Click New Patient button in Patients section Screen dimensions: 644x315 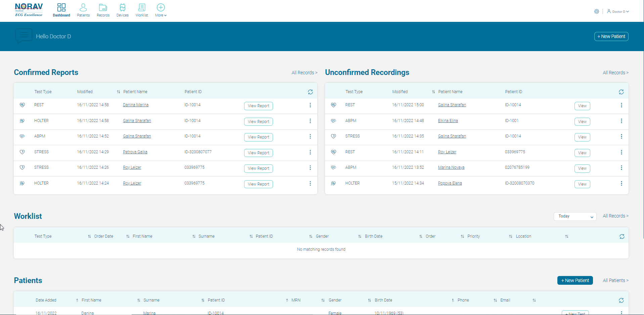(575, 280)
